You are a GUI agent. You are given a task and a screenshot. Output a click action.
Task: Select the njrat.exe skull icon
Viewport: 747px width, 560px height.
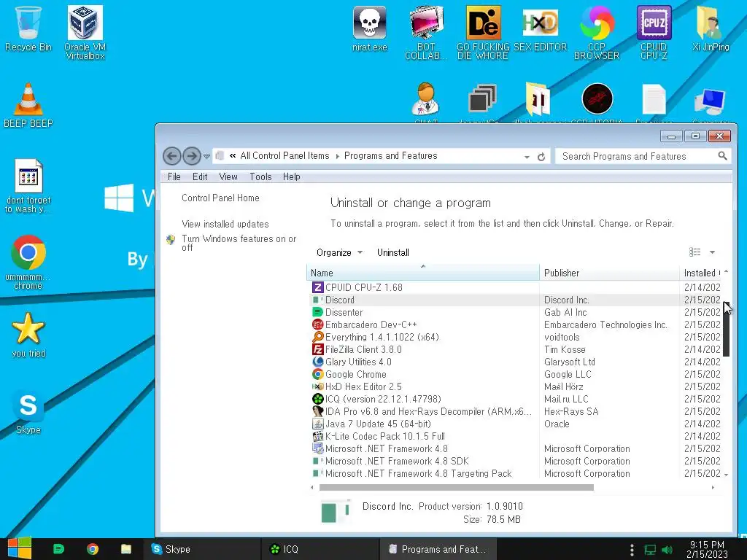point(370,28)
